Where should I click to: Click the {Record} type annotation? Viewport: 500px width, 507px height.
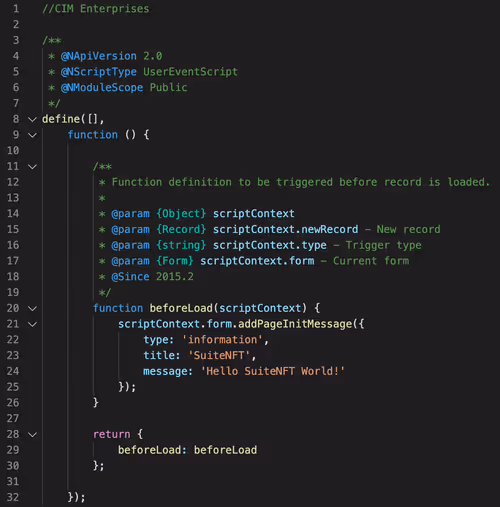point(181,229)
